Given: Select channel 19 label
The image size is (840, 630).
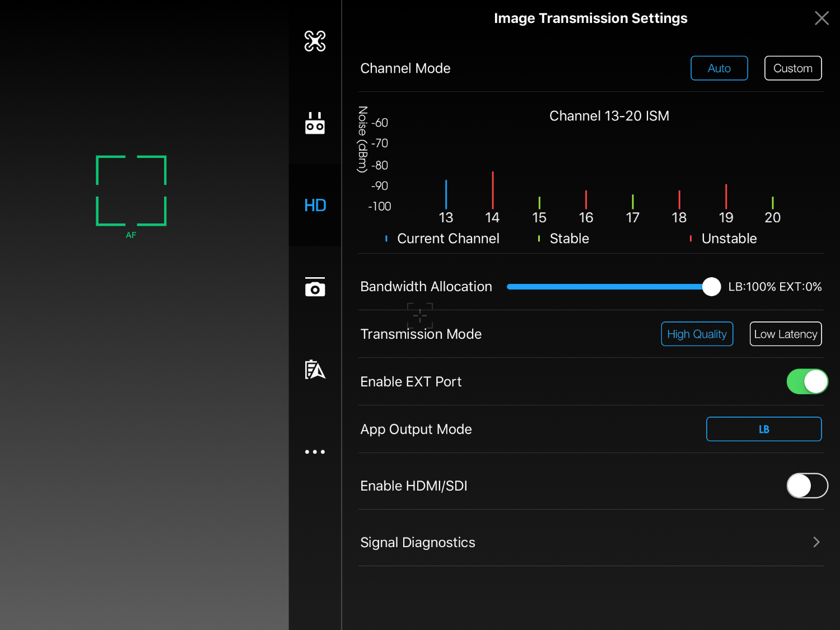Looking at the screenshot, I should (726, 218).
